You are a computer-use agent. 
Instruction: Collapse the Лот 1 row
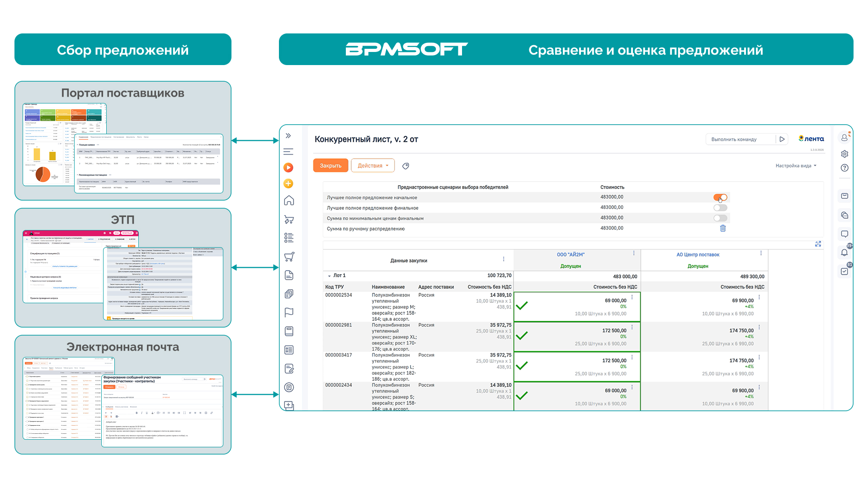[x=329, y=276]
